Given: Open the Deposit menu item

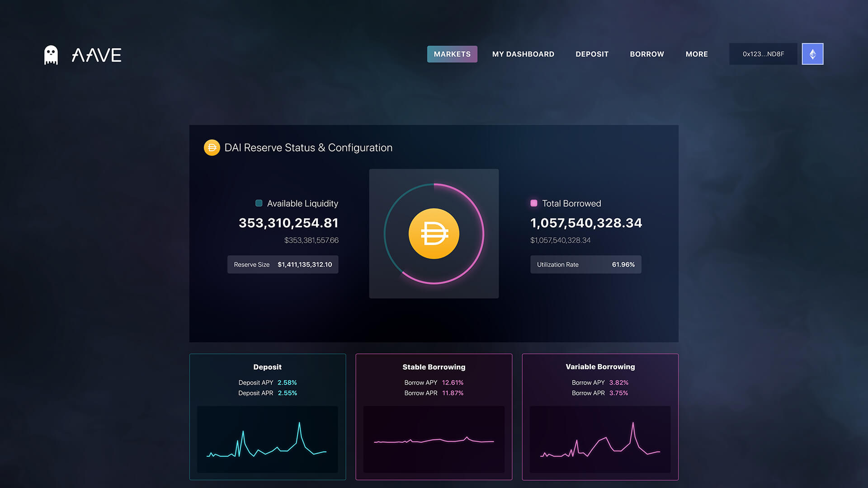Looking at the screenshot, I should click(592, 54).
